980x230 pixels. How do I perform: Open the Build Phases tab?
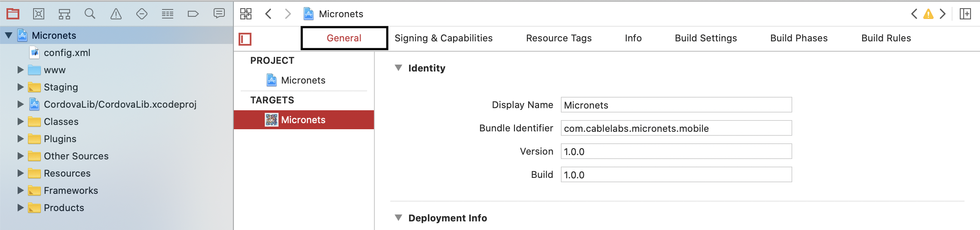pos(799,38)
